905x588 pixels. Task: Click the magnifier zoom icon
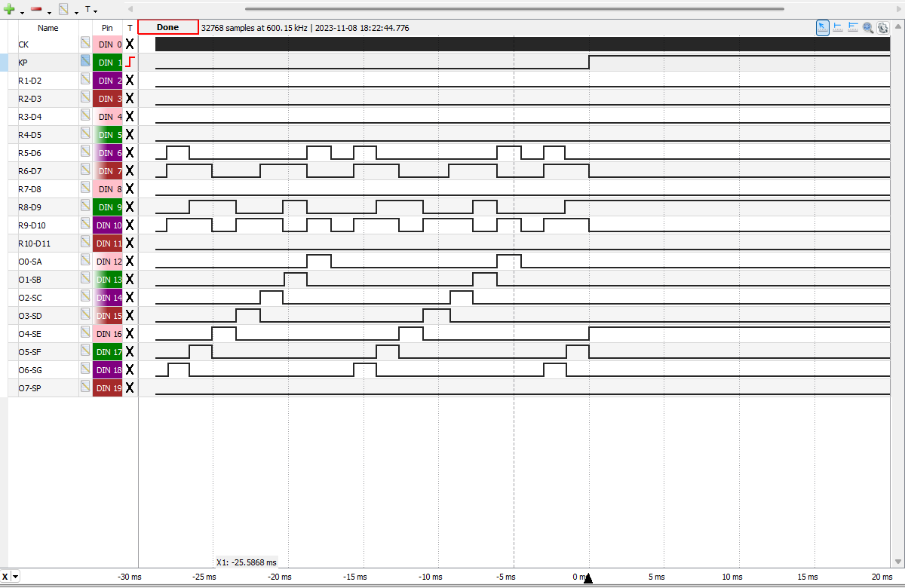868,28
